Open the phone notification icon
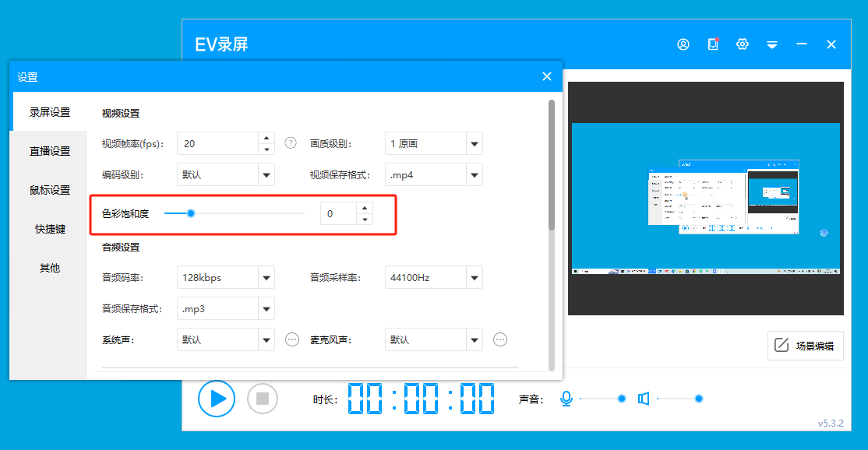Image resolution: width=868 pixels, height=450 pixels. pyautogui.click(x=712, y=44)
